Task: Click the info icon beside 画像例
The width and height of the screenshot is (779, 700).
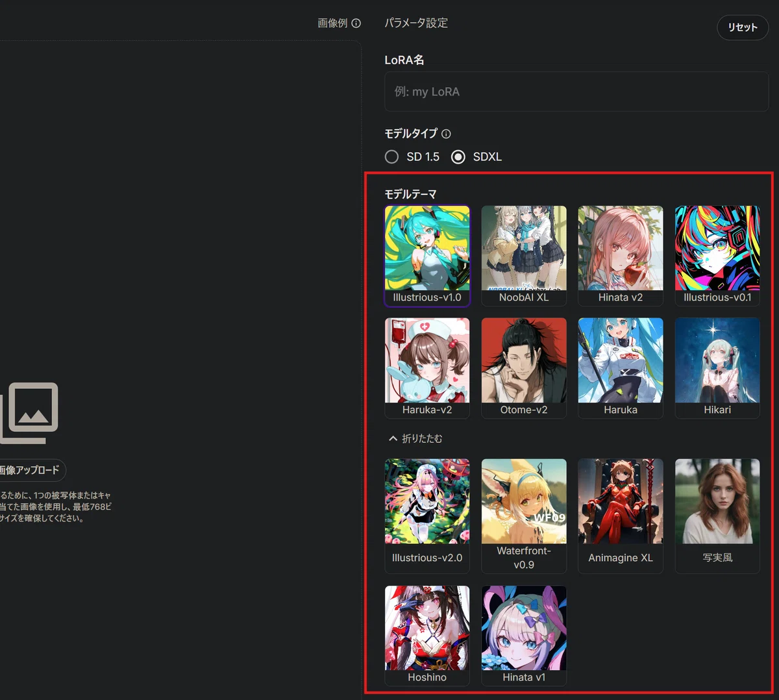Action: (x=356, y=23)
